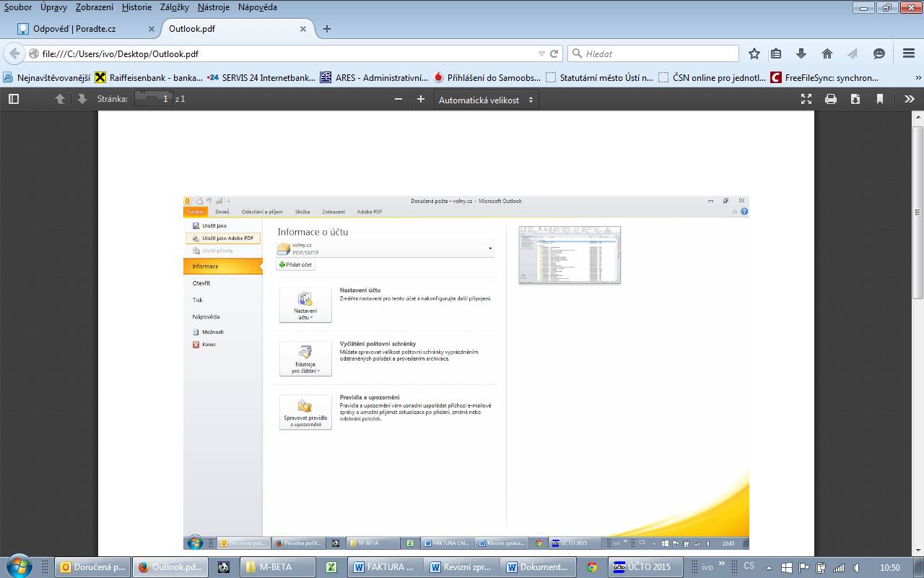Open ARES - Administrativní bookmark

coord(374,77)
